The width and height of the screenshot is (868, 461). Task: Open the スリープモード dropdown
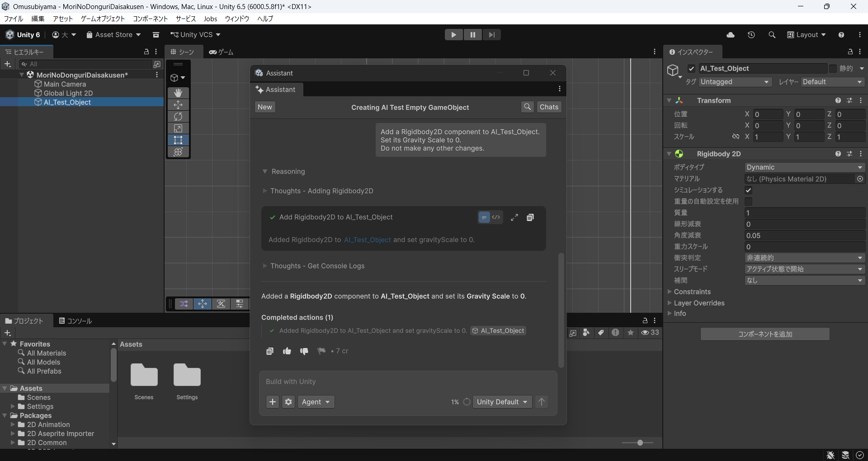pyautogui.click(x=805, y=269)
